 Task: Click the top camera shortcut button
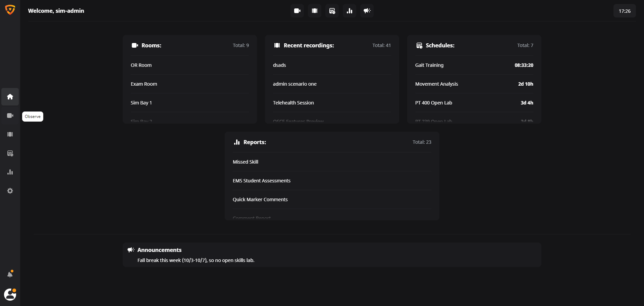tap(297, 11)
